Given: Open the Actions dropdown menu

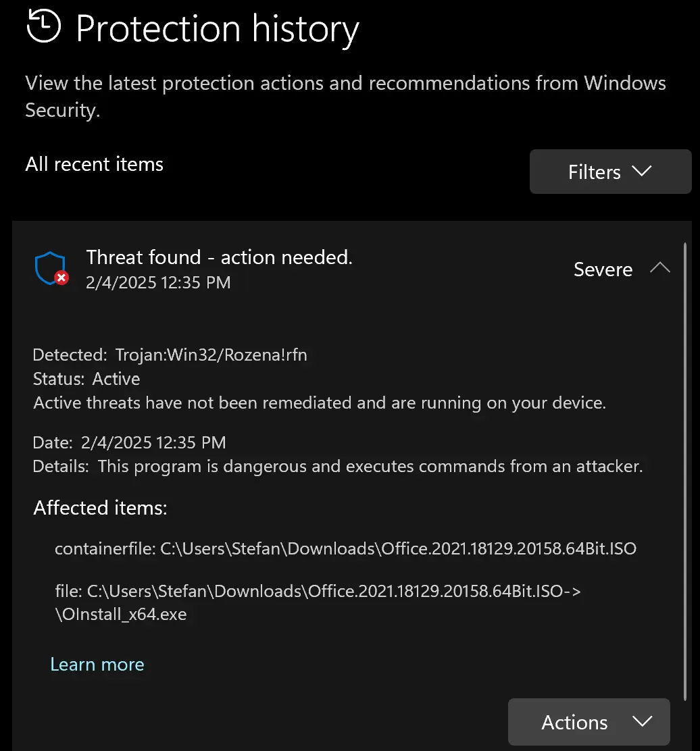Looking at the screenshot, I should click(589, 722).
